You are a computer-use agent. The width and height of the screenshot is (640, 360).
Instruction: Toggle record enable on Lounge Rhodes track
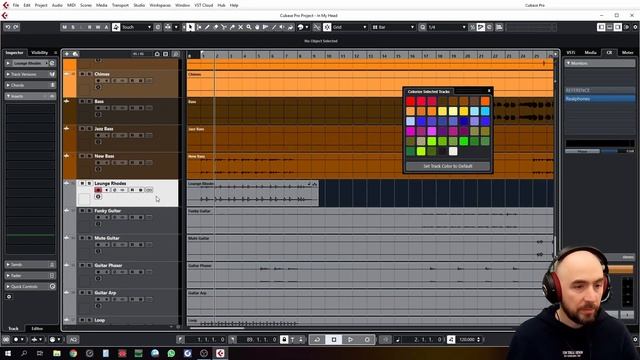click(98, 190)
